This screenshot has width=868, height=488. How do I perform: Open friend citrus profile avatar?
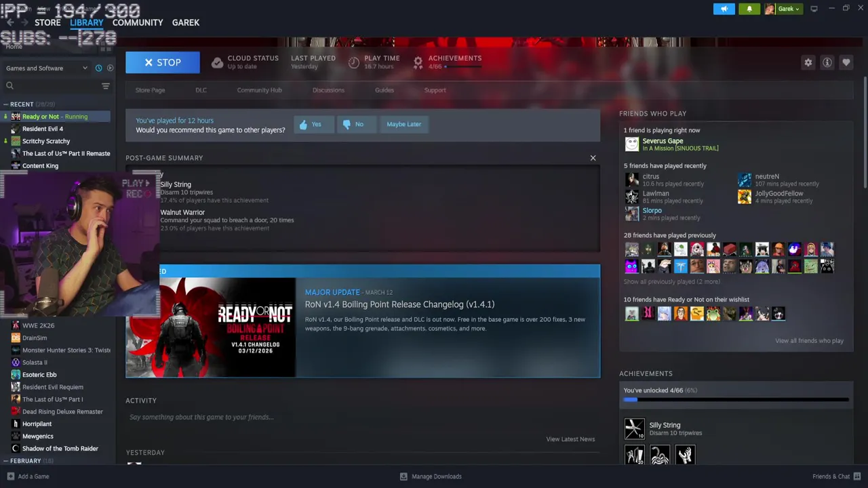[x=631, y=180]
